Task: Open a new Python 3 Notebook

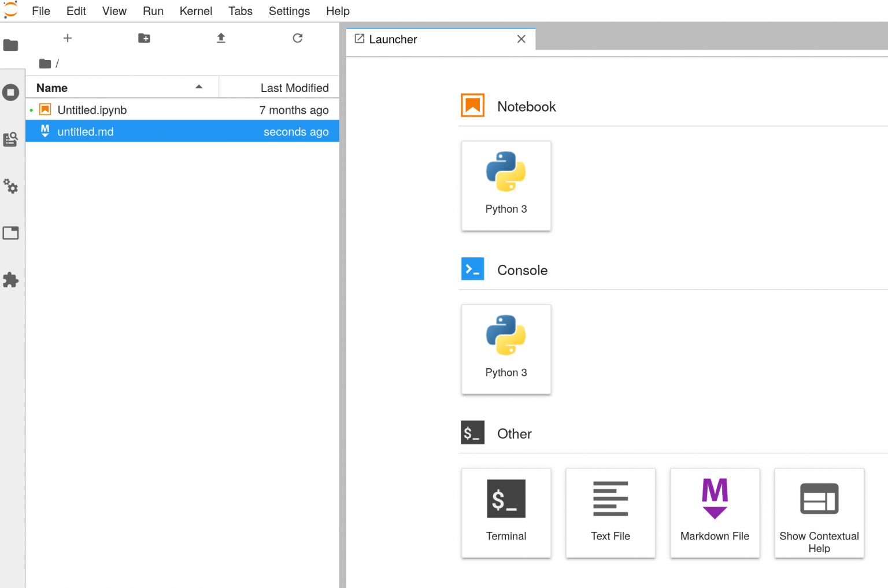Action: pos(506,185)
